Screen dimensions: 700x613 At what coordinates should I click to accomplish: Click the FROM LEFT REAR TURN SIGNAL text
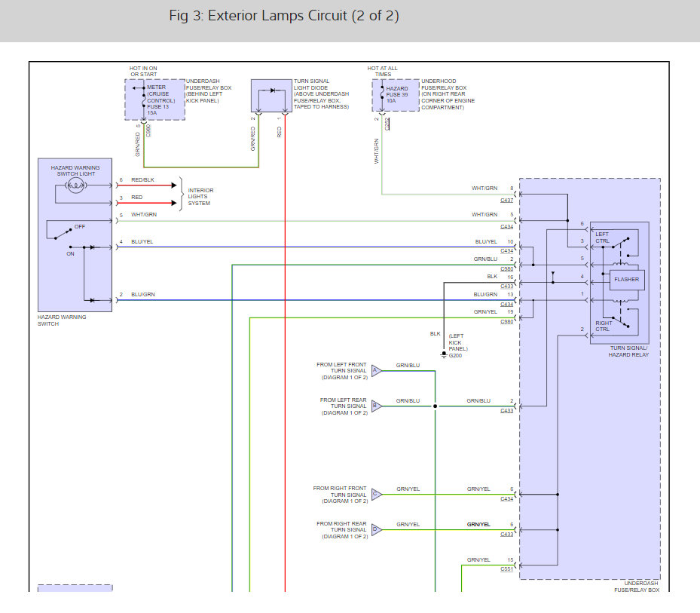tap(344, 406)
